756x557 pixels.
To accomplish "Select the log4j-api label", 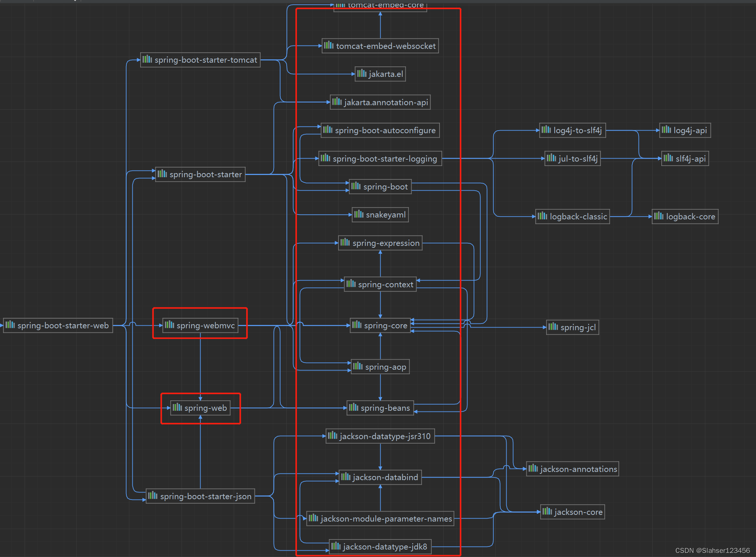I will [690, 131].
